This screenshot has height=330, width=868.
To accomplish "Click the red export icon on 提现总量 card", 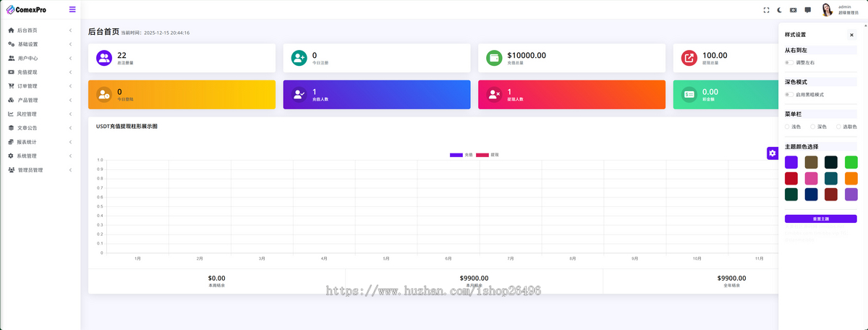I will (x=689, y=58).
